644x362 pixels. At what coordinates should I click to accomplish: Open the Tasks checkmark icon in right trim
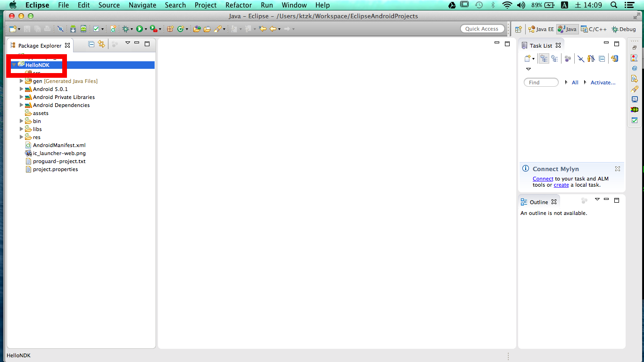(x=635, y=120)
